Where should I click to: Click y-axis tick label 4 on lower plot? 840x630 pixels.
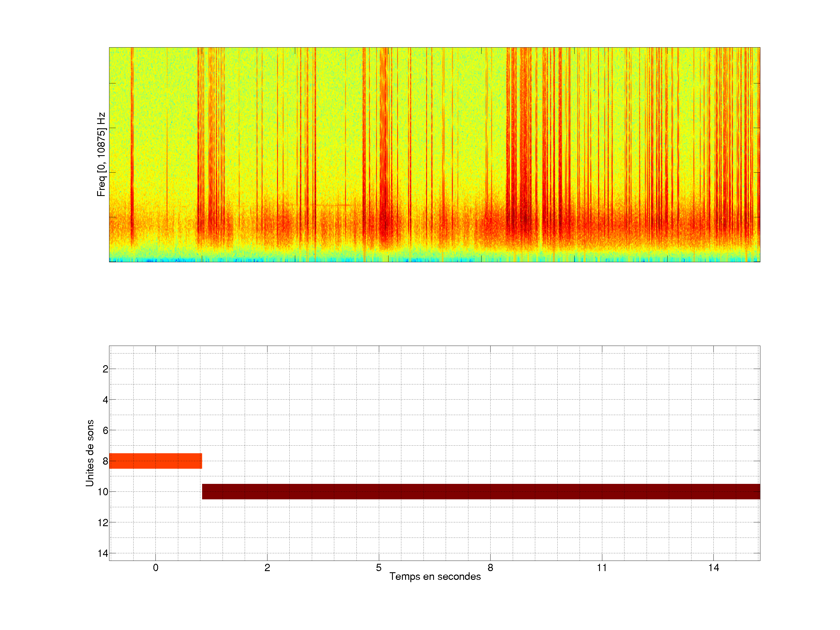(x=105, y=400)
